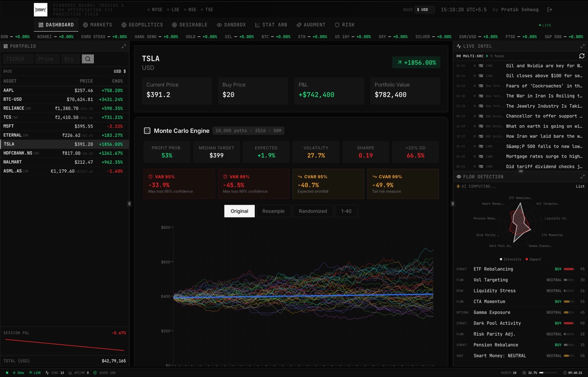Click the Entropy logo
This screenshot has width=588, height=377.
pos(40,10)
